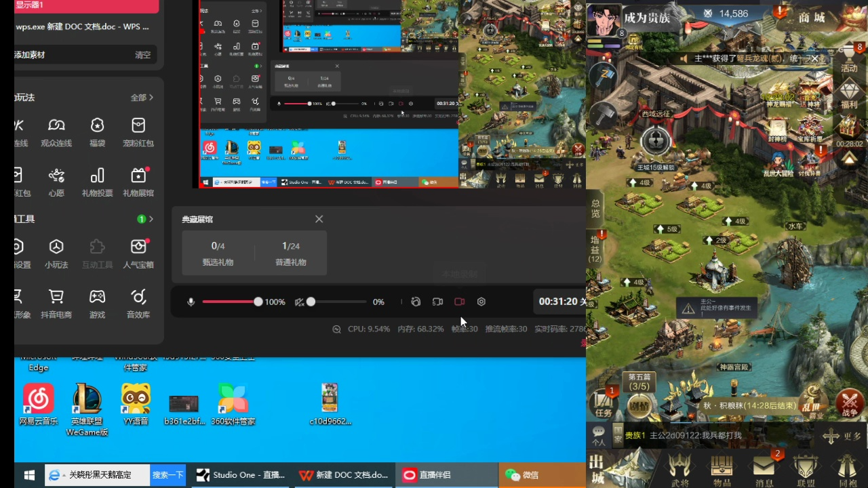Open the 游戏 game tool
Viewport: 868px width, 488px height.
point(98,304)
